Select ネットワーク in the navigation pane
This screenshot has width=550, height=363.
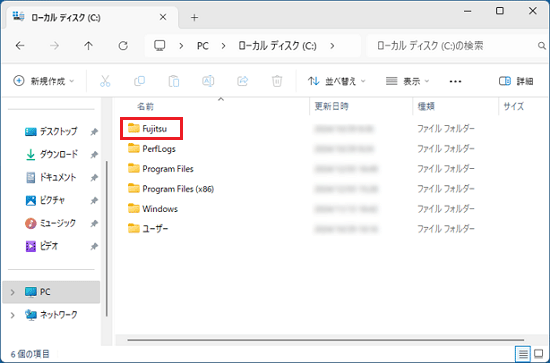click(x=51, y=315)
